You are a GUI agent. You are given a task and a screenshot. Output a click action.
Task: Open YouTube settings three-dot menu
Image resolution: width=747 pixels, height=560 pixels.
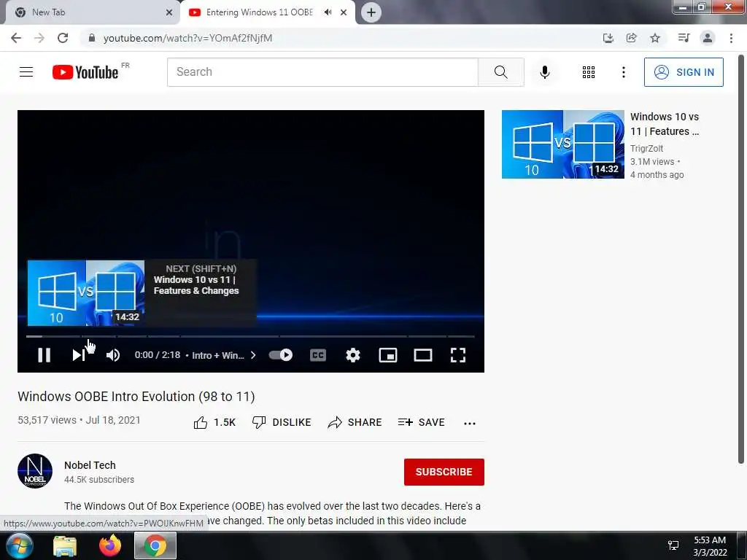coord(623,72)
